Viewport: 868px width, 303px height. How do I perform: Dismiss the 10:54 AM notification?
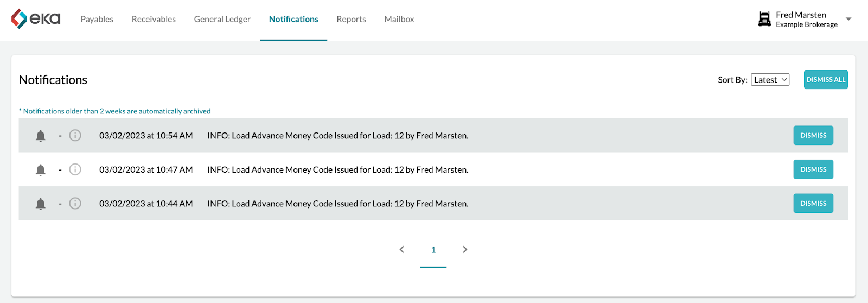point(813,136)
